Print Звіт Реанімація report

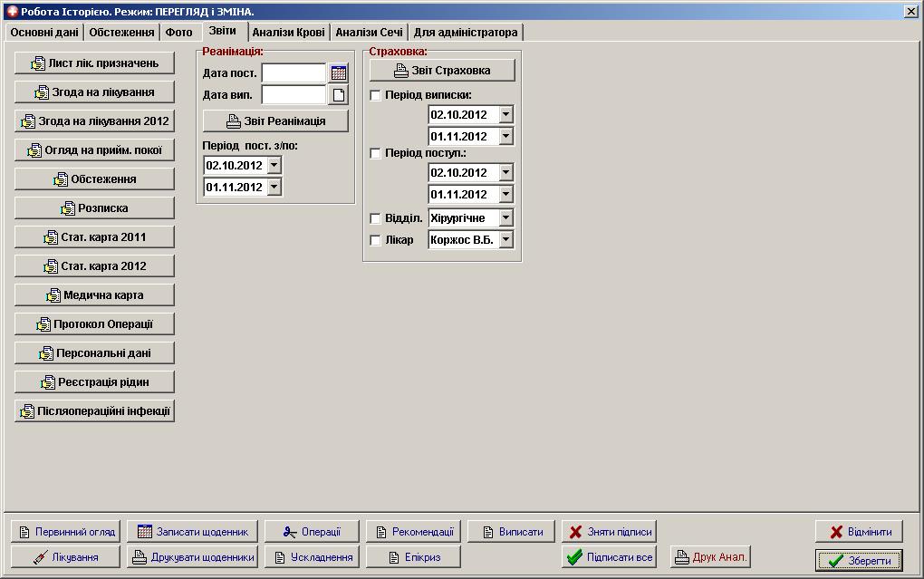(x=275, y=121)
